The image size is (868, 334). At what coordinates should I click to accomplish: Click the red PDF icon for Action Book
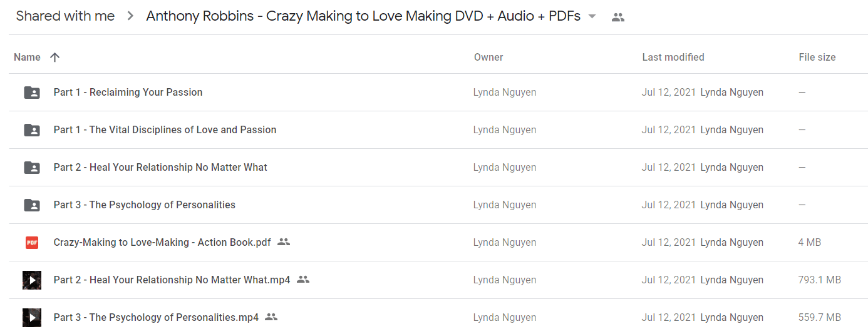click(32, 243)
